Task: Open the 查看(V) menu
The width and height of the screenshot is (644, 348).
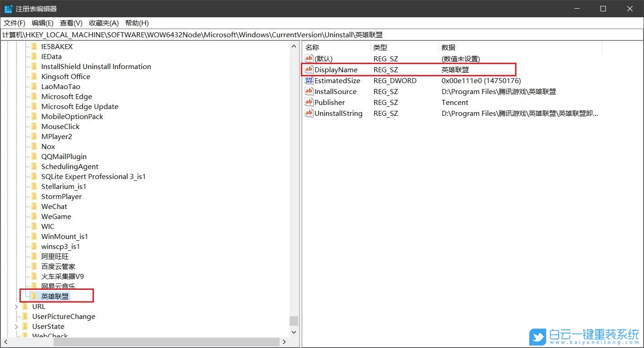Action: pyautogui.click(x=70, y=23)
